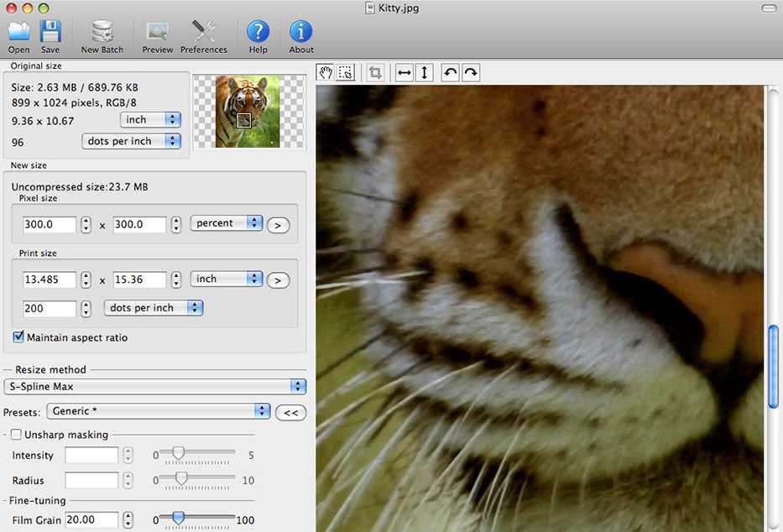The height and width of the screenshot is (532, 783).
Task: Enable the Unsharp masking checkbox
Action: [x=16, y=435]
